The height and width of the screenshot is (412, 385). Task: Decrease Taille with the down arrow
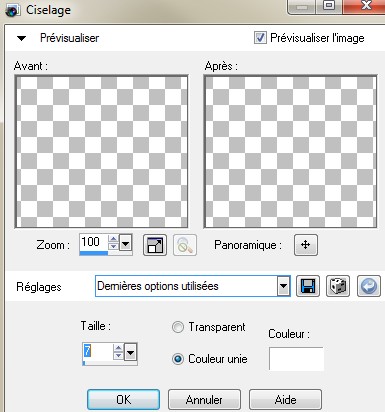[118, 355]
